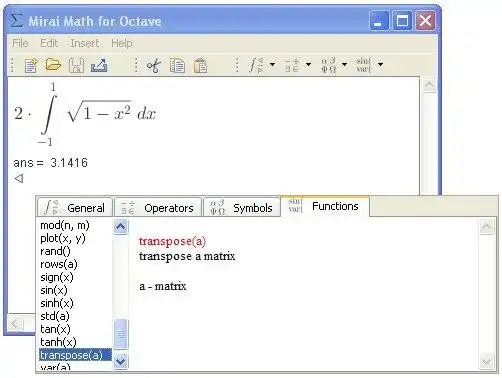Image resolution: width=502 pixels, height=378 pixels.
Task: Click the sin/var functions toolbar icon
Action: click(363, 65)
